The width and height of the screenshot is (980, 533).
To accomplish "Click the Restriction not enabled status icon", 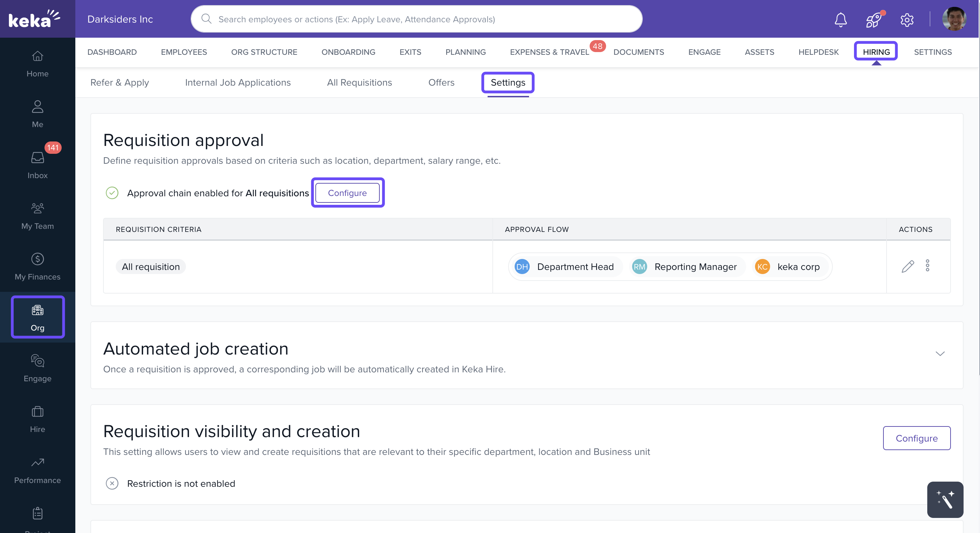I will pyautogui.click(x=112, y=483).
